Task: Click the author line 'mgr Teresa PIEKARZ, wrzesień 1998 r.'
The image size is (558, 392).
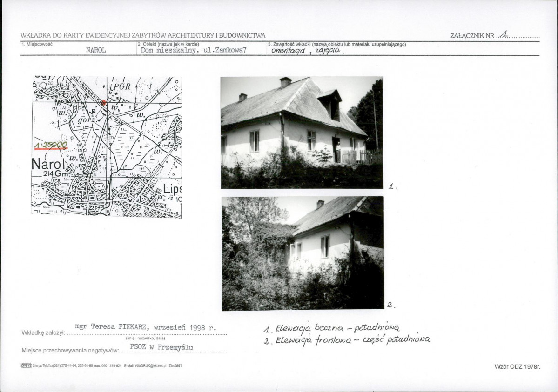Action: 146,327
